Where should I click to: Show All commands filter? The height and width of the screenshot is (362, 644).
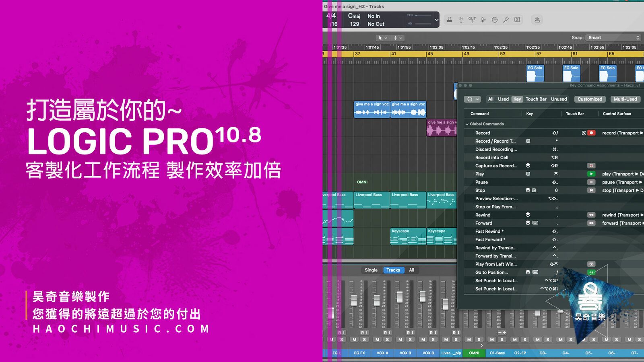[x=491, y=99]
